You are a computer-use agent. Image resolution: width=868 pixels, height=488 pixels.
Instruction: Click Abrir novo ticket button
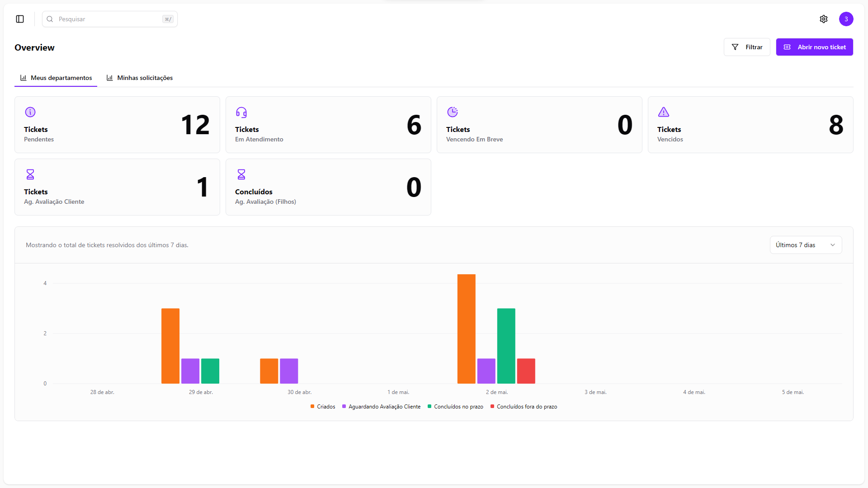tap(814, 47)
